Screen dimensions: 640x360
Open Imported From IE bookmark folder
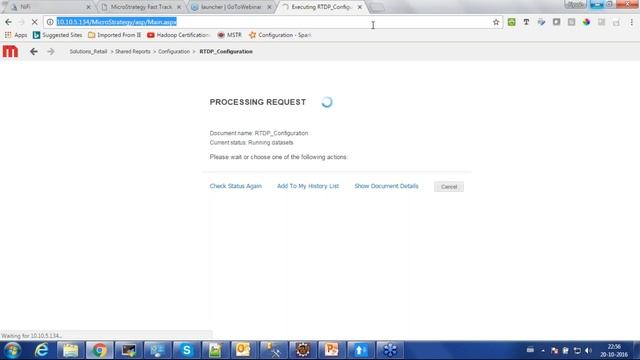[x=115, y=35]
